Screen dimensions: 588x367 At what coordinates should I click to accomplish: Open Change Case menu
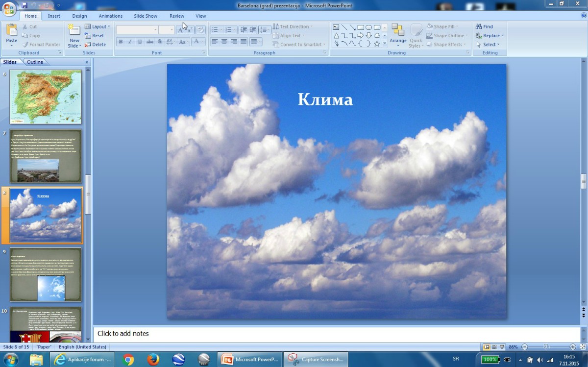[x=184, y=42]
